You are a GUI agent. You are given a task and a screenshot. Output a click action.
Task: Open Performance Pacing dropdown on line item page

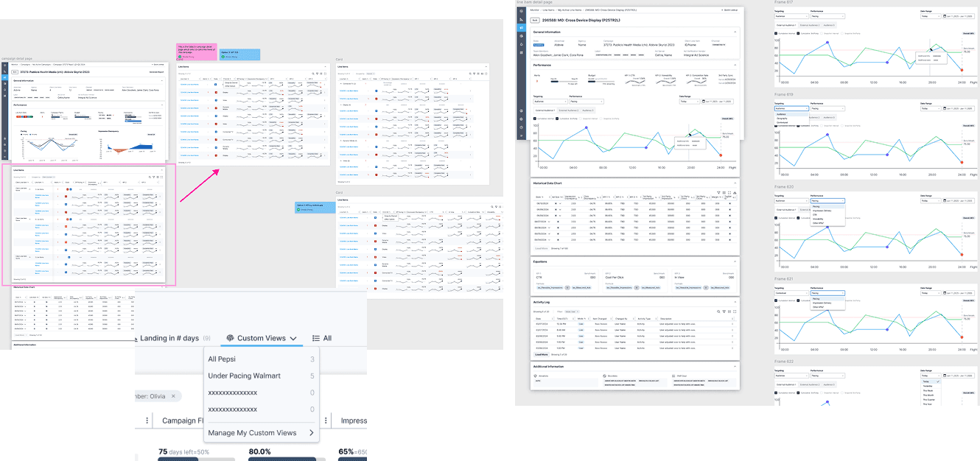click(587, 102)
